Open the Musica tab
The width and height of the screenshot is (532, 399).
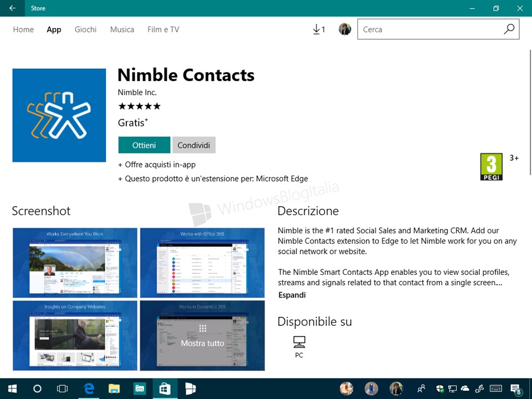(x=122, y=29)
